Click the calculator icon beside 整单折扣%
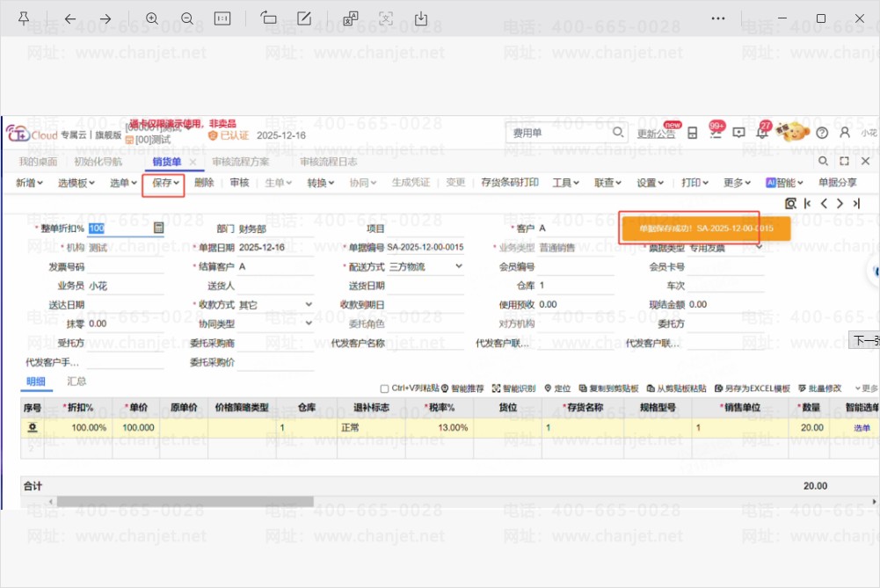Image resolution: width=880 pixels, height=588 pixels. (159, 228)
